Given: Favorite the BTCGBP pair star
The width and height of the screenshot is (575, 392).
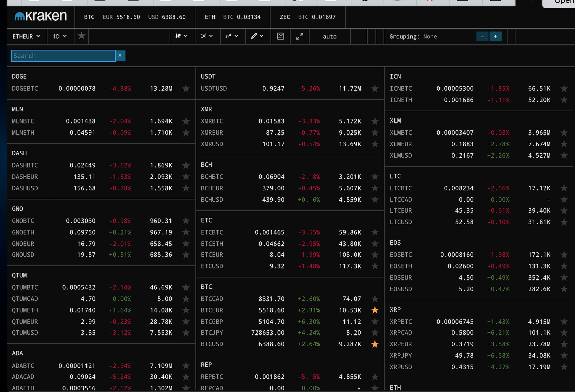Looking at the screenshot, I should [x=375, y=322].
